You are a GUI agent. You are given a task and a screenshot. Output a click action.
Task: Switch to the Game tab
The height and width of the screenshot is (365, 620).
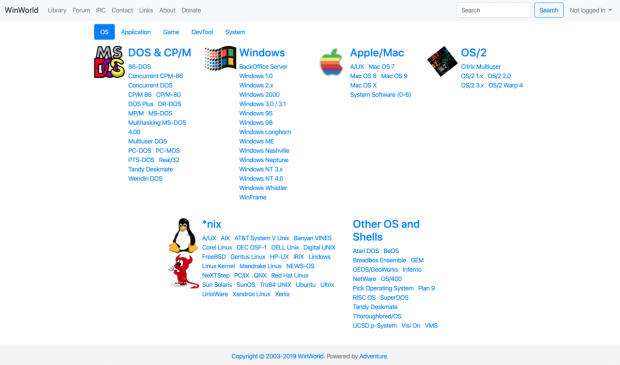[x=171, y=32]
